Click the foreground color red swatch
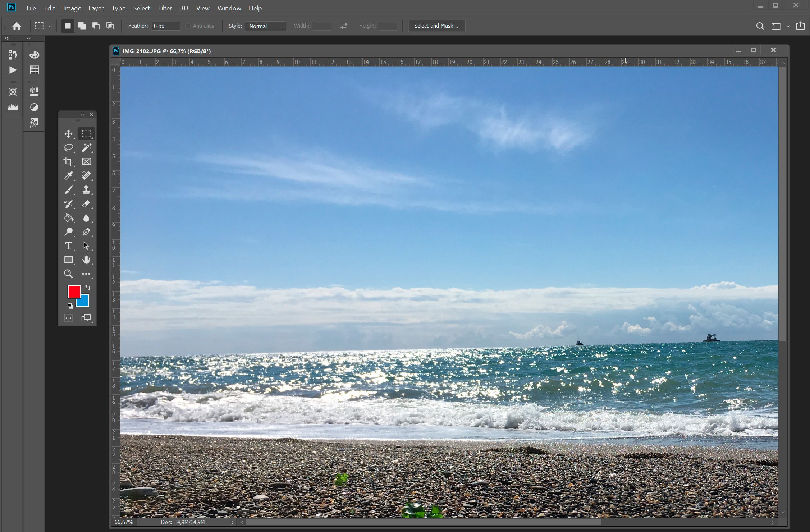 click(x=74, y=292)
